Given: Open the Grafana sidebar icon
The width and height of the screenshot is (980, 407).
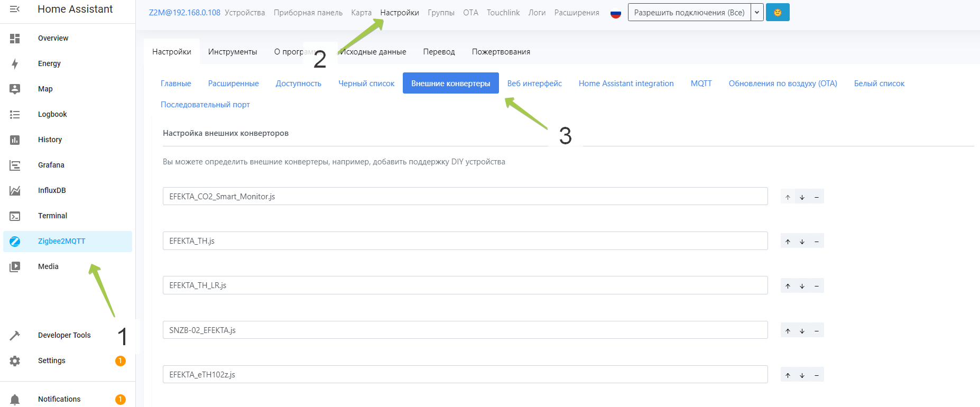Looking at the screenshot, I should (x=15, y=165).
